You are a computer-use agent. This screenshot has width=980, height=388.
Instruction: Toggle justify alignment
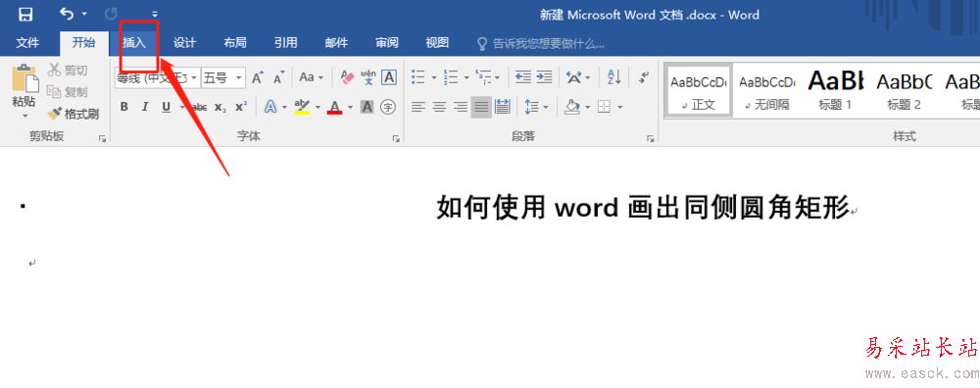point(481,107)
